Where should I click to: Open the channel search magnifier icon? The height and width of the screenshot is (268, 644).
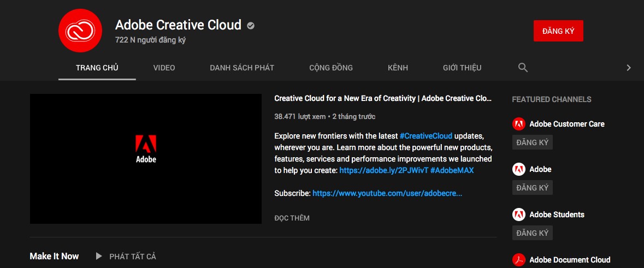click(x=523, y=68)
